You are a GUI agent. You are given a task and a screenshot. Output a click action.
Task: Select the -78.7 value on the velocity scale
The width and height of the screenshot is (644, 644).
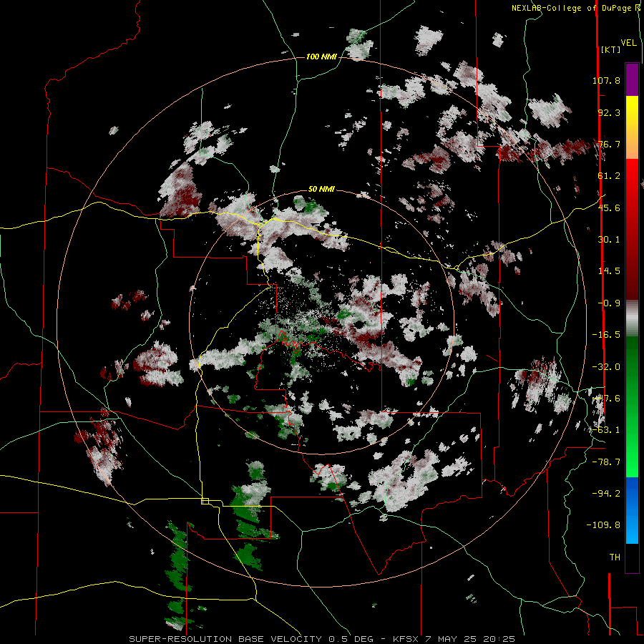[606, 462]
